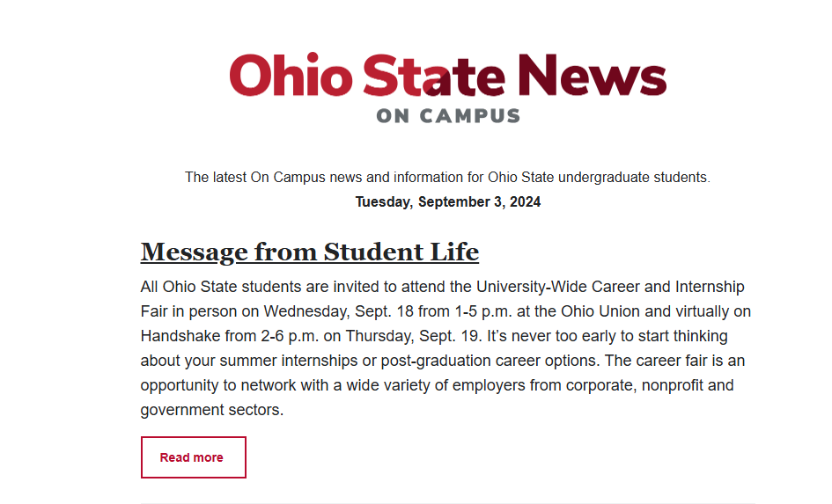Click the date "Tuesday, September 3, 2024"
This screenshot has width=832, height=504.
447,202
